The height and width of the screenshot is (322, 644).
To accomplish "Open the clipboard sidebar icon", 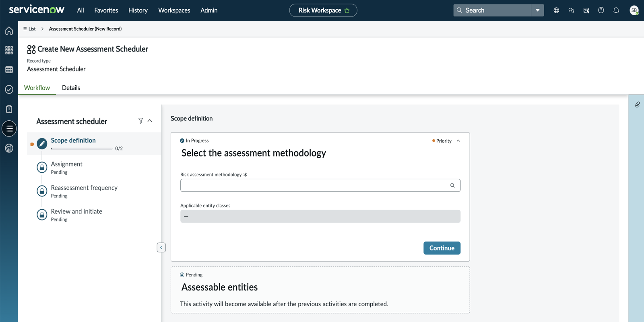I will [9, 109].
